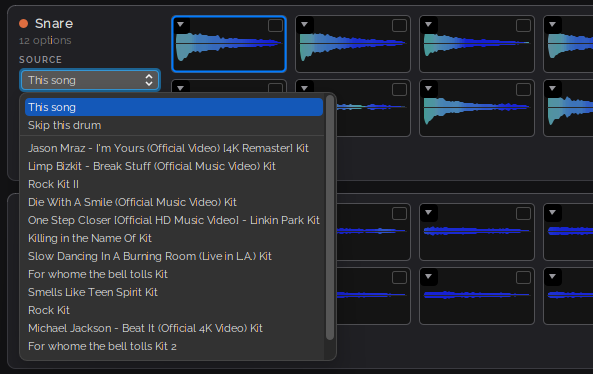Tick checkbox on second bottom-row snare sample
Viewport: 593px width, 374px height.
(399, 90)
